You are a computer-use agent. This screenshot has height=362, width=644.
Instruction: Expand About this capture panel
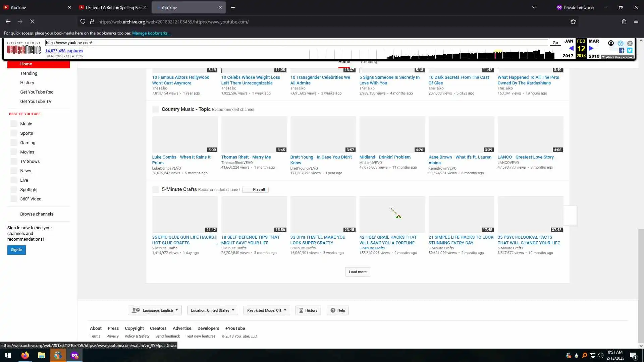pos(617,57)
